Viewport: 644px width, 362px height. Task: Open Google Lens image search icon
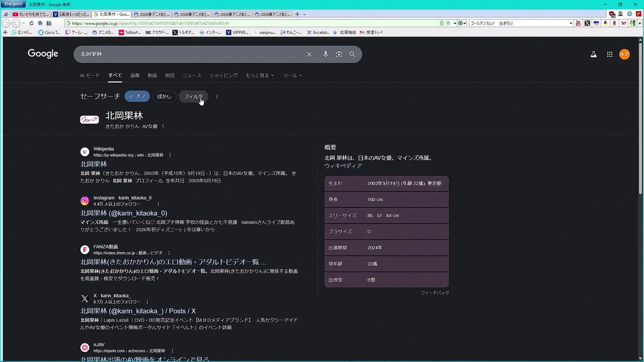point(339,54)
